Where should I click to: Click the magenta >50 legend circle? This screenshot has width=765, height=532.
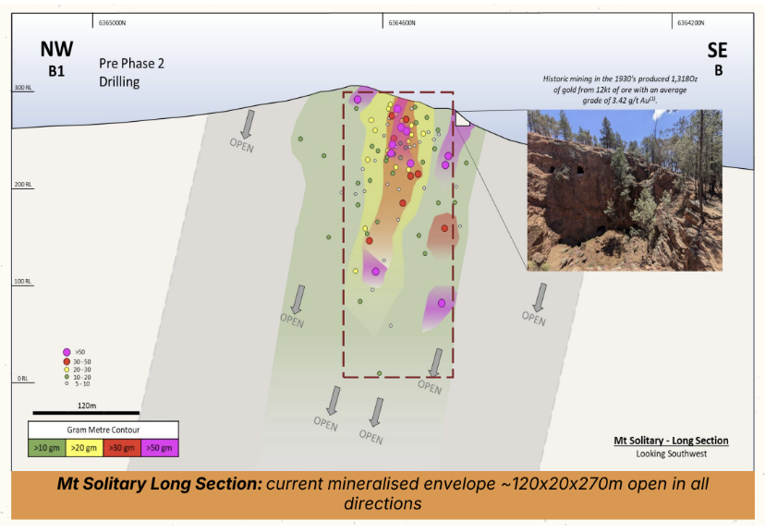[x=67, y=352]
